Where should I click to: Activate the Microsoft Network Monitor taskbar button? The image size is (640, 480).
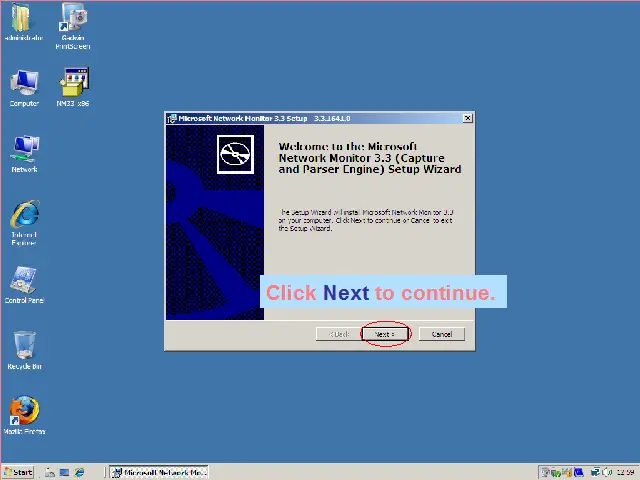[159, 472]
